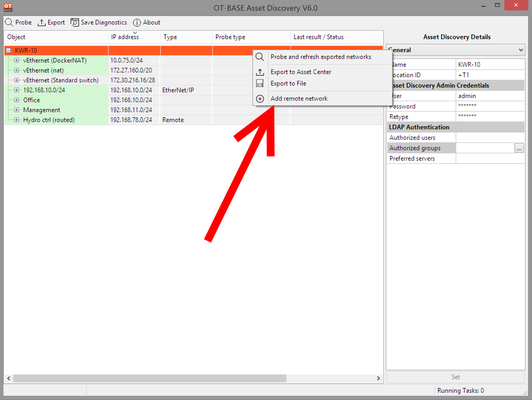Click the Probe type column header

tap(252, 37)
